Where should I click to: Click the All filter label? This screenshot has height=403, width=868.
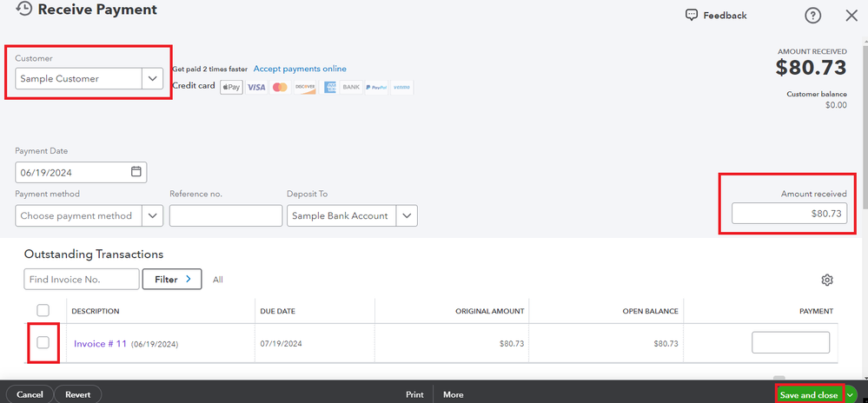(217, 280)
